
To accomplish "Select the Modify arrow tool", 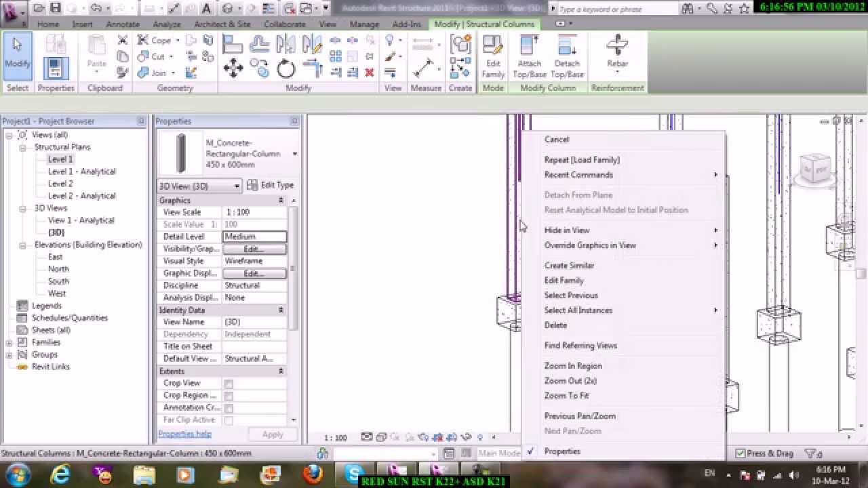I will click(x=17, y=56).
